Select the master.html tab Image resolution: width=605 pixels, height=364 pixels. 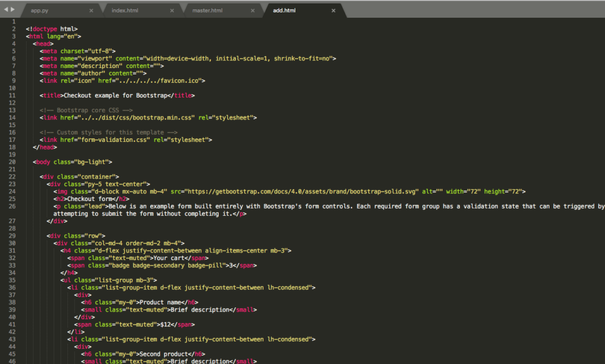pyautogui.click(x=207, y=11)
